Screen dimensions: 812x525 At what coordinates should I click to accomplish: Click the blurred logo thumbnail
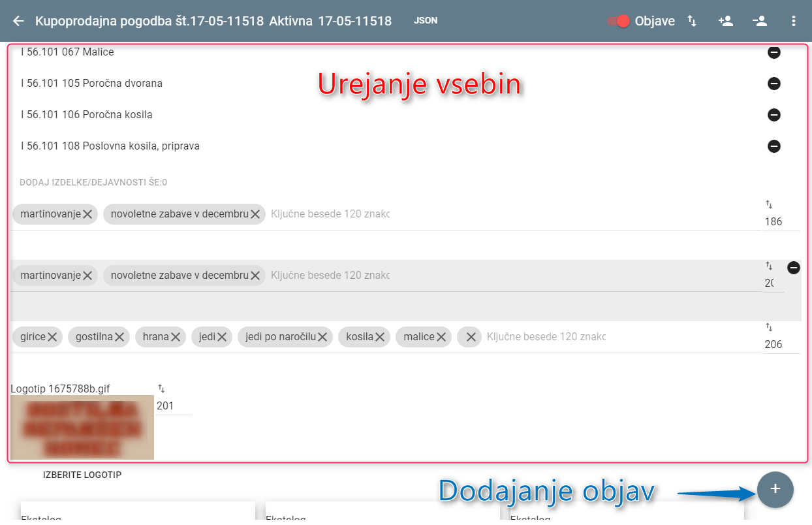click(82, 428)
